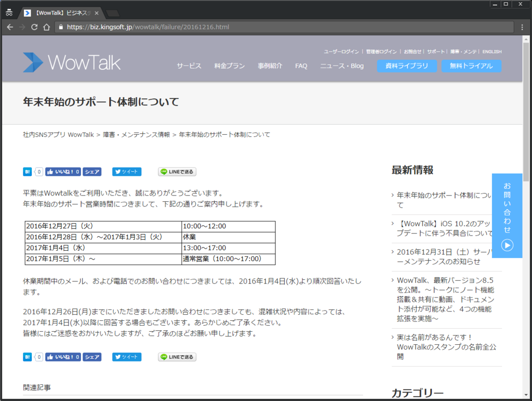This screenshot has width=532, height=401.
Task: Open a new tab beside WowTalk
Action: (x=113, y=13)
